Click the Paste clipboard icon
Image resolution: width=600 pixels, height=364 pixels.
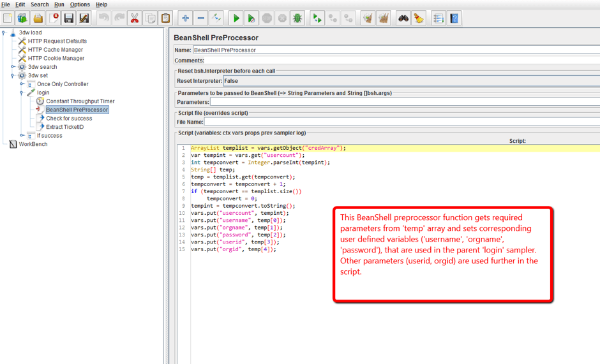pos(165,18)
